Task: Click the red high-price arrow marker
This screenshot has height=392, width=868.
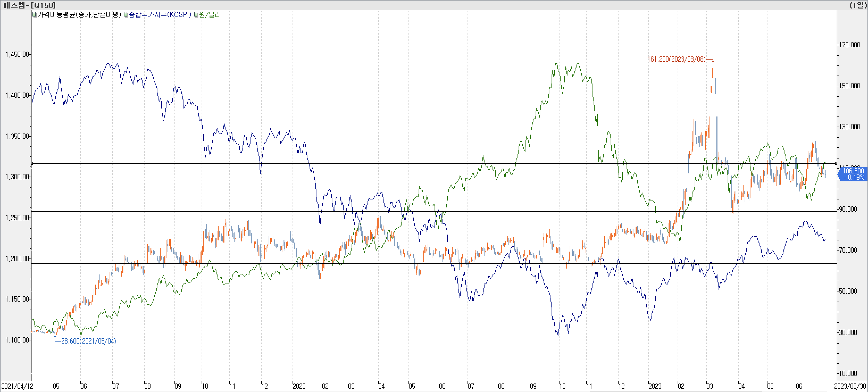Action: click(713, 61)
